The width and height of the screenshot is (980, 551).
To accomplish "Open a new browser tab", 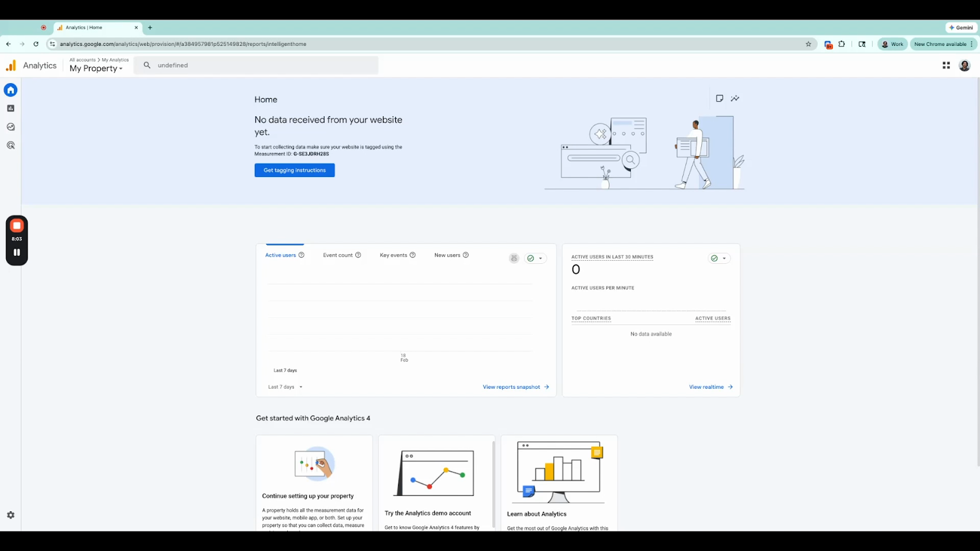I will 150,28.
